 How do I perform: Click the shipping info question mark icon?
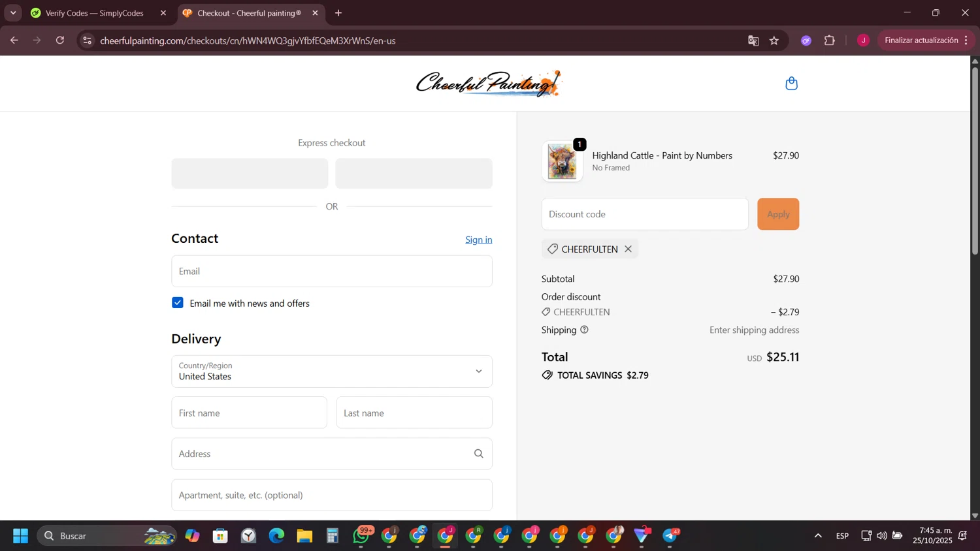click(x=584, y=330)
